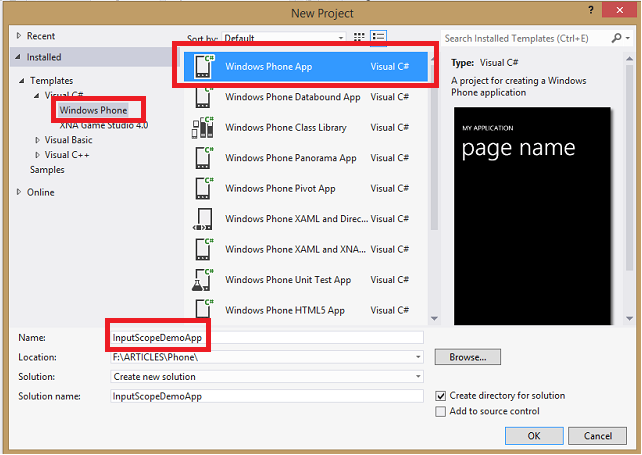Toggle Create directory for solution checkbox
This screenshot has height=455, width=642.
(x=441, y=396)
